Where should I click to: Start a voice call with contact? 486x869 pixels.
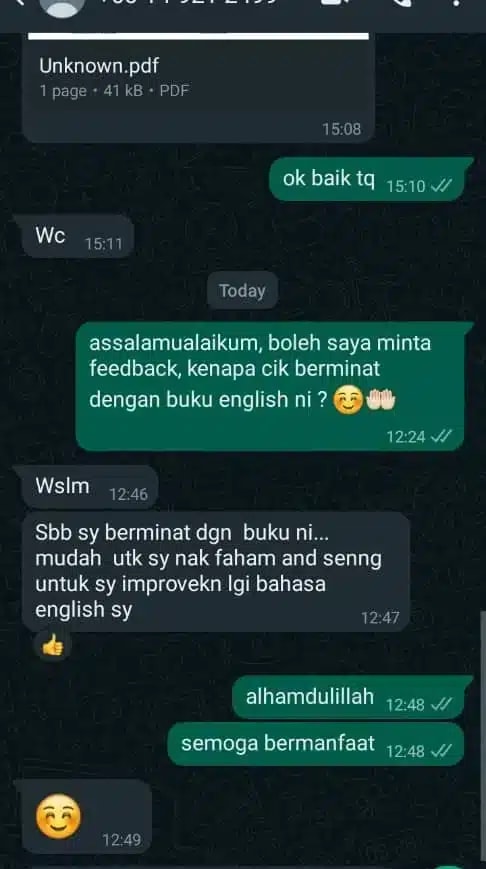pos(400,2)
